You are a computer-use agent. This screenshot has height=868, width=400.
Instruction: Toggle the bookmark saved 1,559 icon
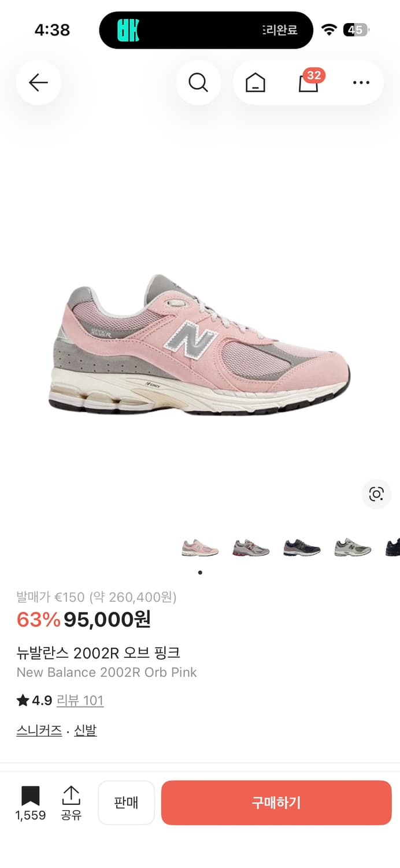click(x=30, y=803)
